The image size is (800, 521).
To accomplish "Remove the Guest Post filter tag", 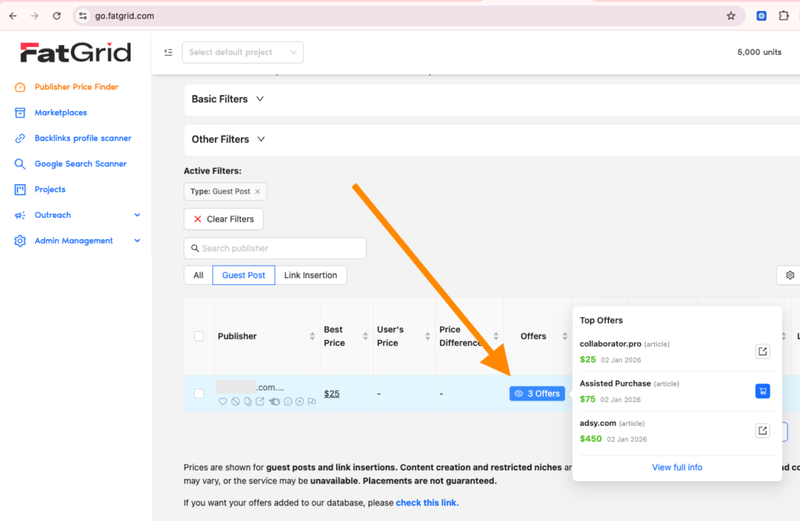I will (257, 191).
